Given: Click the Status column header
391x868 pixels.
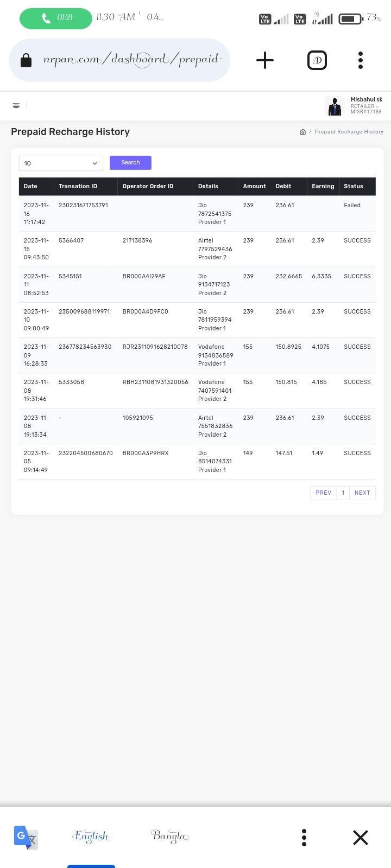Looking at the screenshot, I should pos(354,186).
